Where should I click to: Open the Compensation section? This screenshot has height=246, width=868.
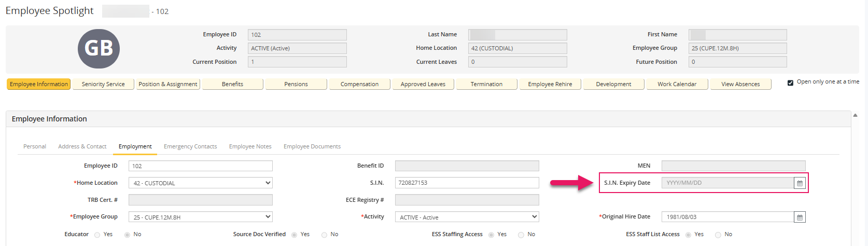(x=359, y=84)
